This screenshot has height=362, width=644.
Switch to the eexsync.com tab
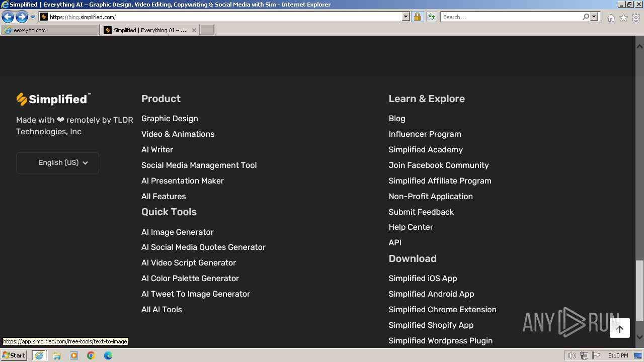tap(50, 30)
